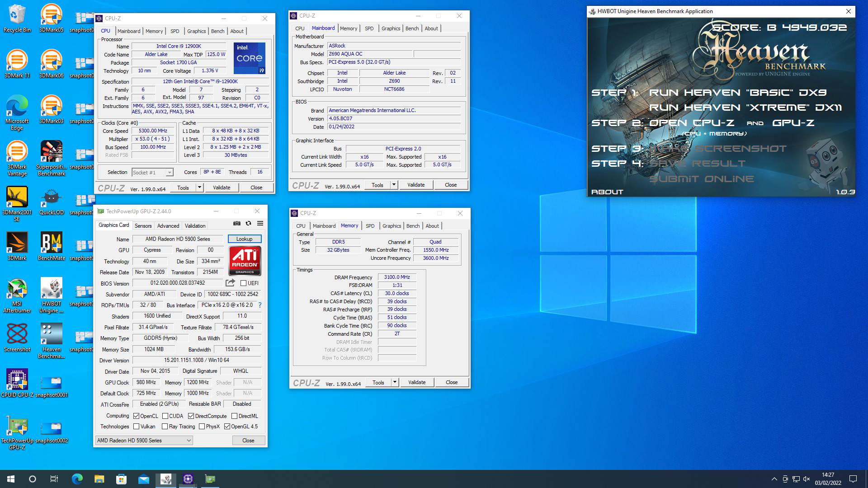The image size is (868, 488).
Task: Click GPU-Z BIOS export share icon
Action: coord(230,283)
